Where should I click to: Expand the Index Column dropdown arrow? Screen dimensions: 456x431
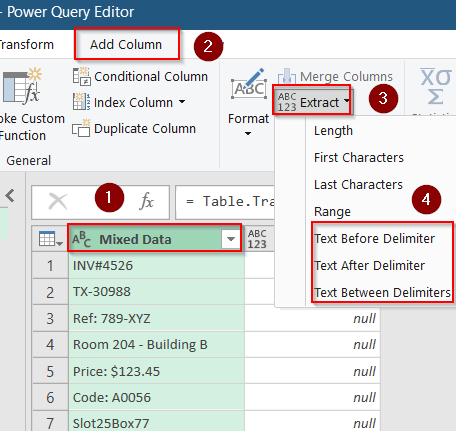(182, 102)
